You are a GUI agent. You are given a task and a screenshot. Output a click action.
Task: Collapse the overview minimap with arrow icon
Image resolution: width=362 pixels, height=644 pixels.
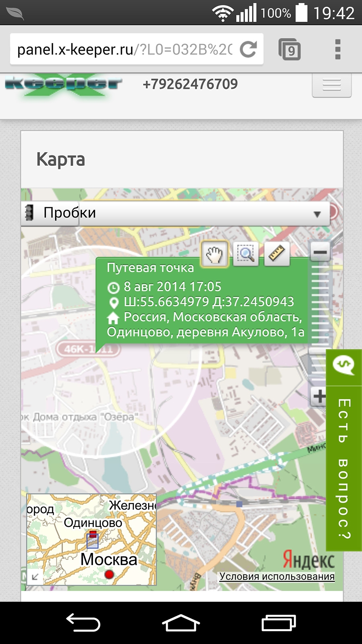[x=35, y=577]
